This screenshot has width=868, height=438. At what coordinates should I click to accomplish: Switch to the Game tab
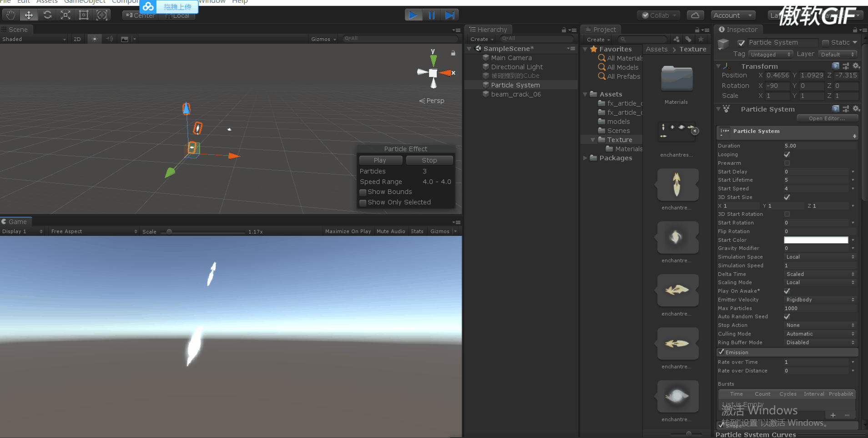15,222
